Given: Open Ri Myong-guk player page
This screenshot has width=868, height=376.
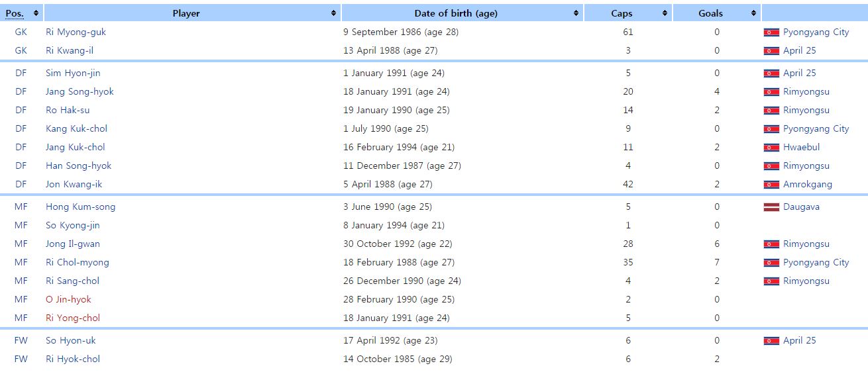Looking at the screenshot, I should pyautogui.click(x=76, y=32).
